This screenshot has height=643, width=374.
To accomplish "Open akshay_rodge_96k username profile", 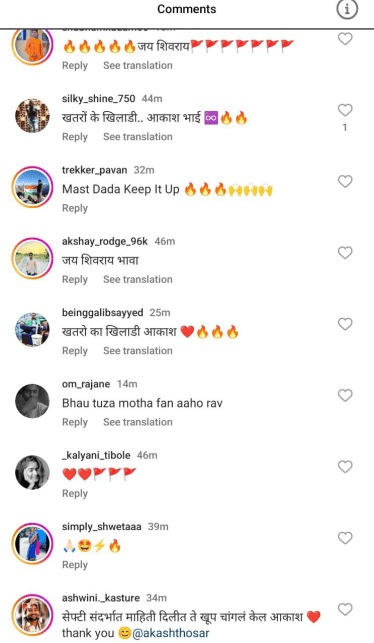I will [105, 241].
